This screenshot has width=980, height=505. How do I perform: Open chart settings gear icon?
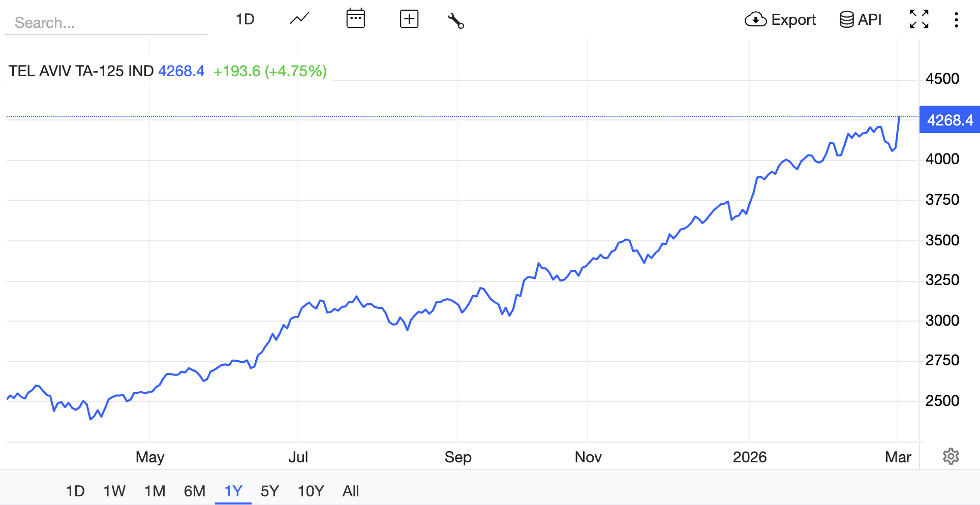[951, 456]
